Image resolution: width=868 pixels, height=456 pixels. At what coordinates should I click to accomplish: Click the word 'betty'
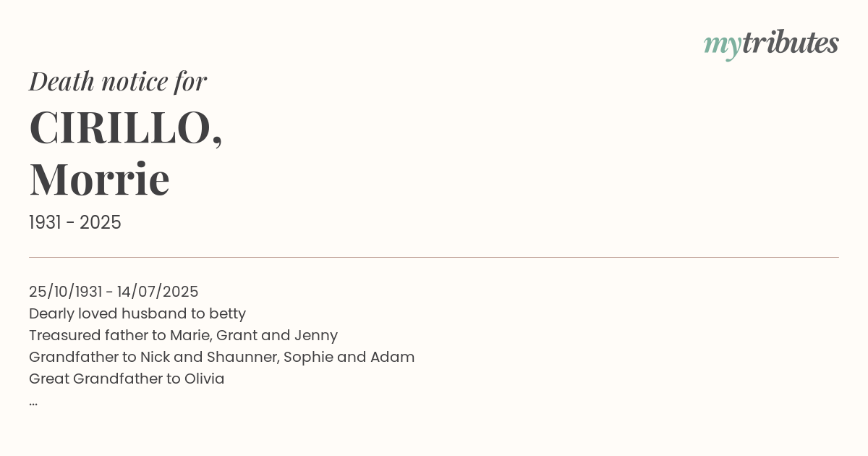228,313
